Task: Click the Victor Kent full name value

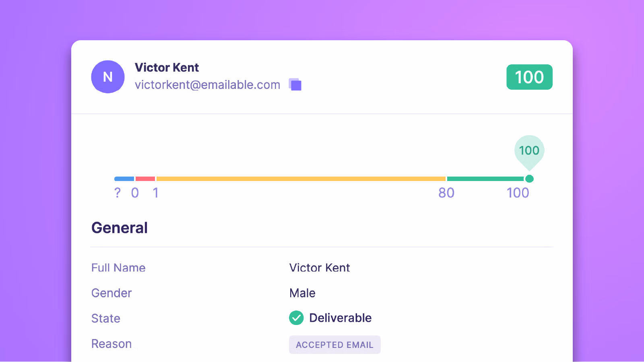Action: click(320, 268)
